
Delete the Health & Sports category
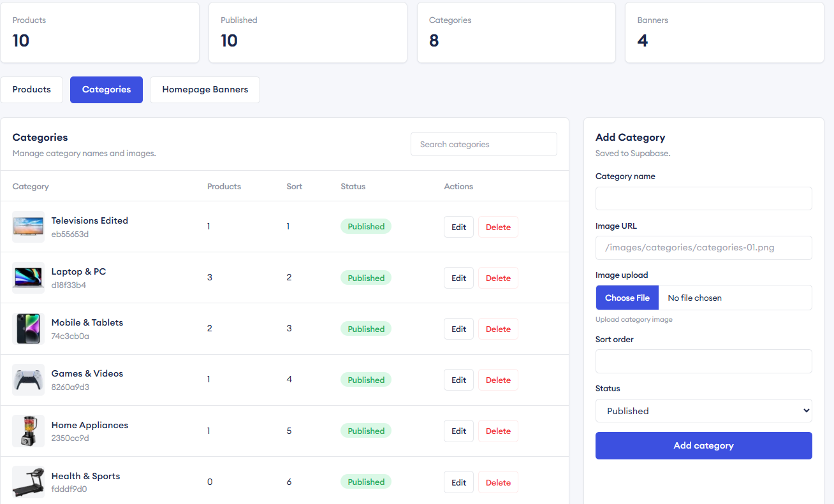[x=498, y=482]
